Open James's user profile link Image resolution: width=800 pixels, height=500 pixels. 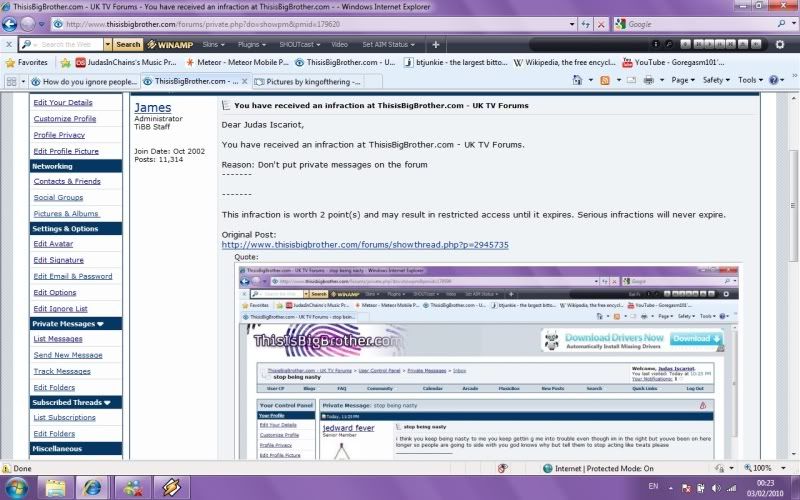(153, 108)
